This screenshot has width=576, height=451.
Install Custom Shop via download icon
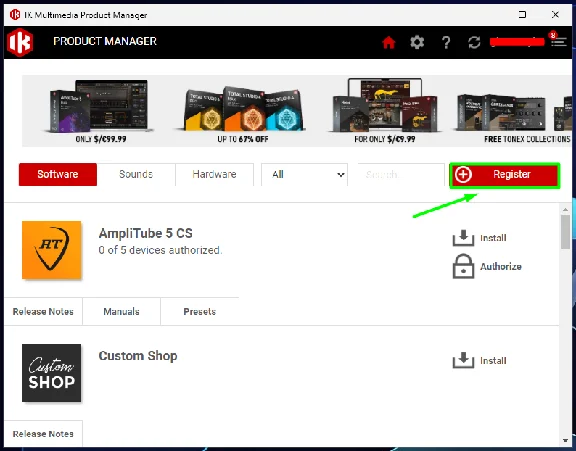point(463,360)
